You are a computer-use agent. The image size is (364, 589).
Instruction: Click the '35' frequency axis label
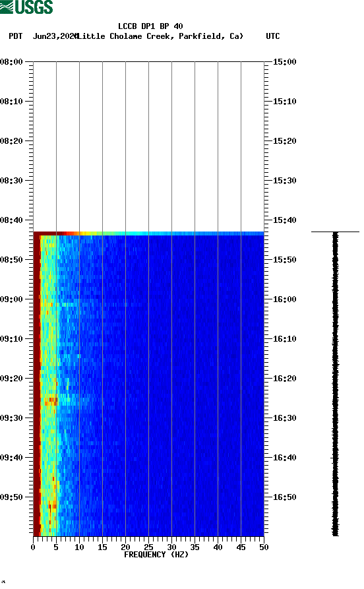(x=195, y=547)
